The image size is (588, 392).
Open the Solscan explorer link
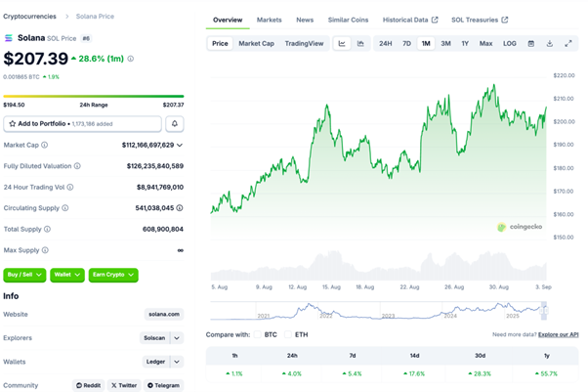pyautogui.click(x=154, y=338)
